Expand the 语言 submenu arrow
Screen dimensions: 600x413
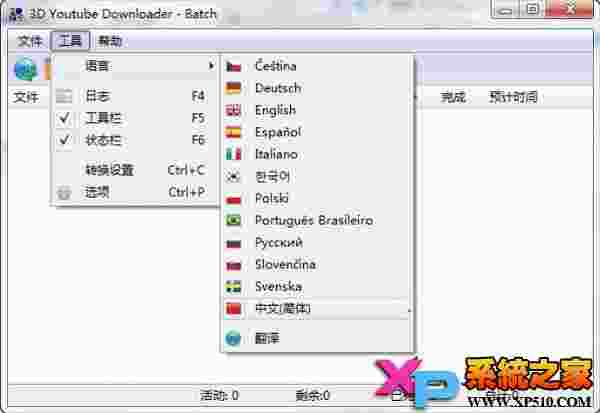(x=211, y=66)
